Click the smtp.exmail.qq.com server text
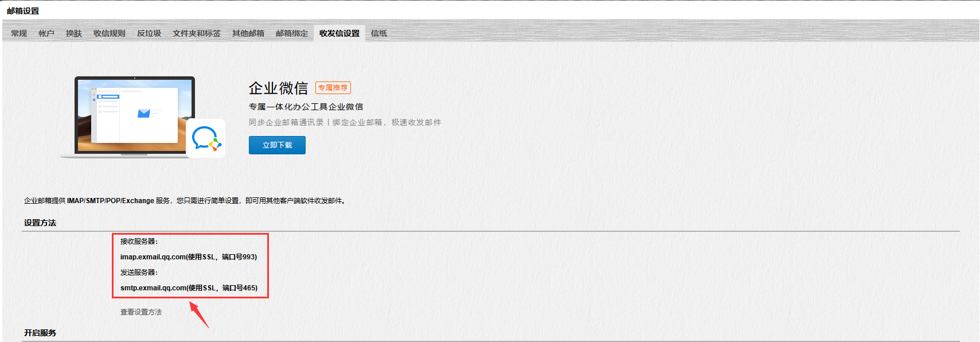Image resolution: width=980 pixels, height=342 pixels. click(x=189, y=288)
